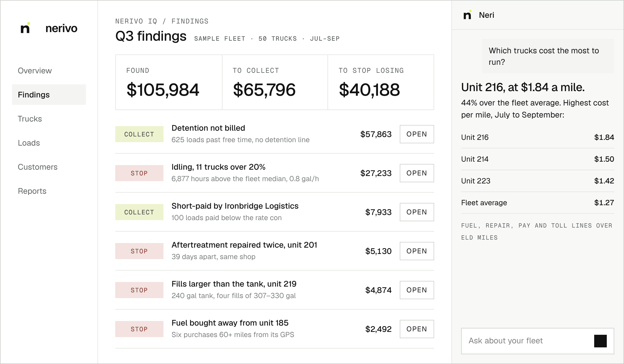Open the Loads section
The image size is (624, 364).
coord(49,143)
